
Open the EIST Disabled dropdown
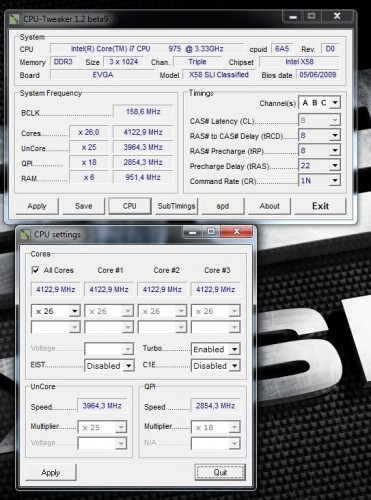109,366
